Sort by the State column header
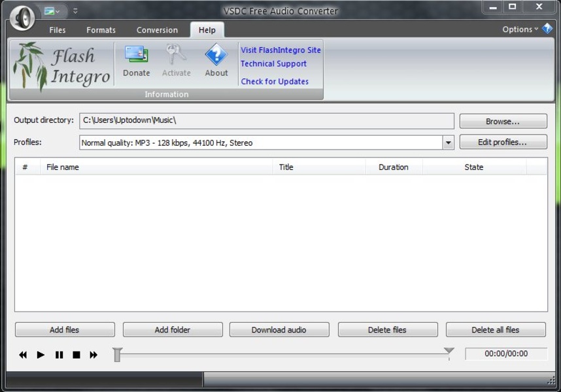Image resolution: width=561 pixels, height=392 pixels. click(x=474, y=167)
